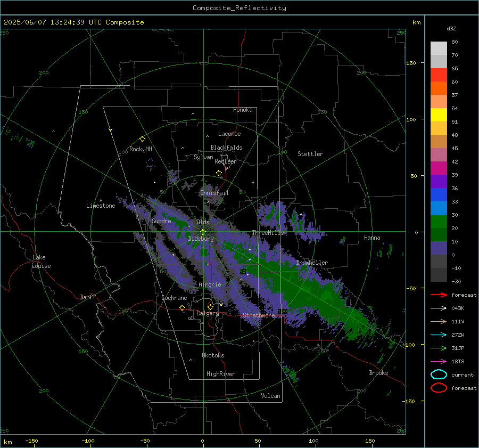Click the Brooks city label
This screenshot has width=479, height=448.
378,373
